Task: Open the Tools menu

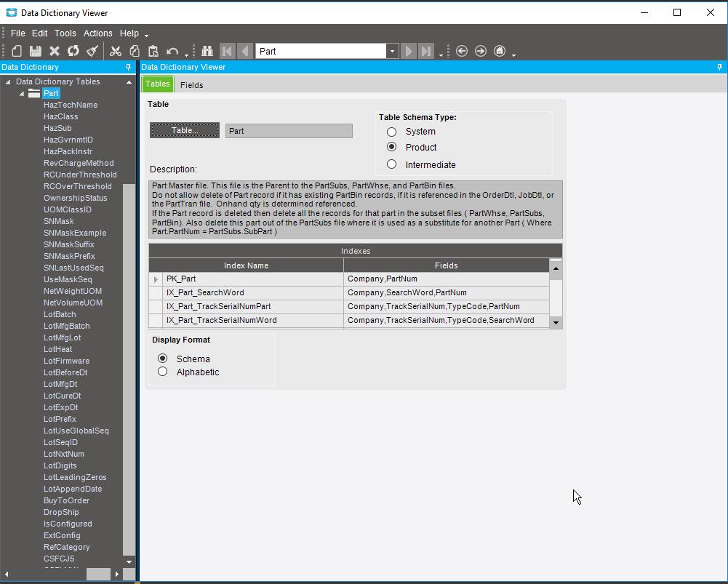Action: [x=65, y=33]
